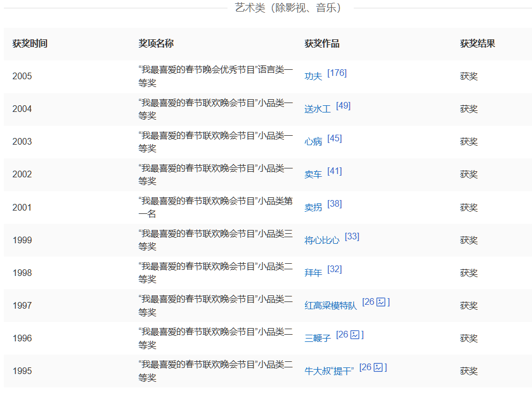Screen dimensions: 532x394
Task: Click citation reference [33]
Action: [352, 237]
